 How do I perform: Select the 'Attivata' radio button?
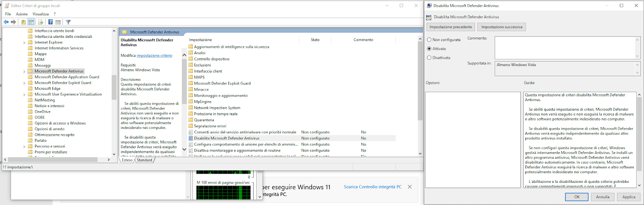click(x=429, y=49)
